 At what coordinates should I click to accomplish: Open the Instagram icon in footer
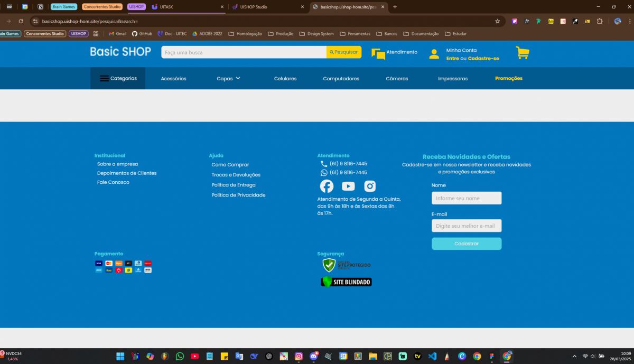(370, 186)
